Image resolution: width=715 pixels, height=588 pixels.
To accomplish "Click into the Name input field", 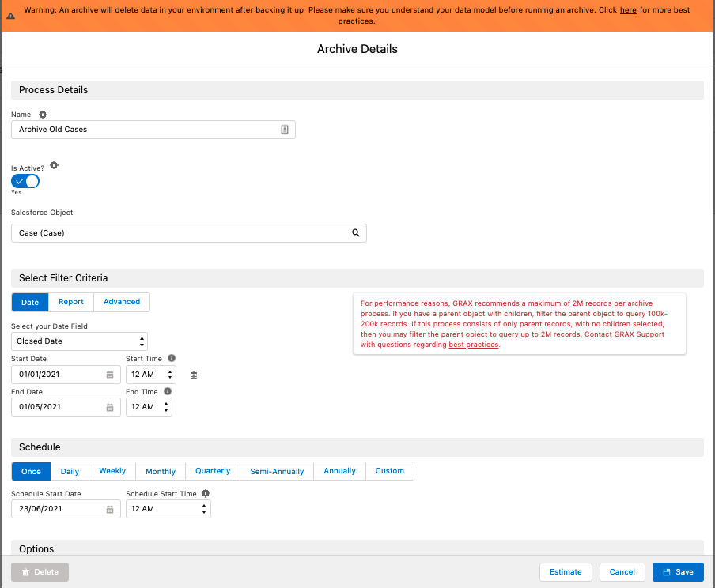I will point(153,130).
